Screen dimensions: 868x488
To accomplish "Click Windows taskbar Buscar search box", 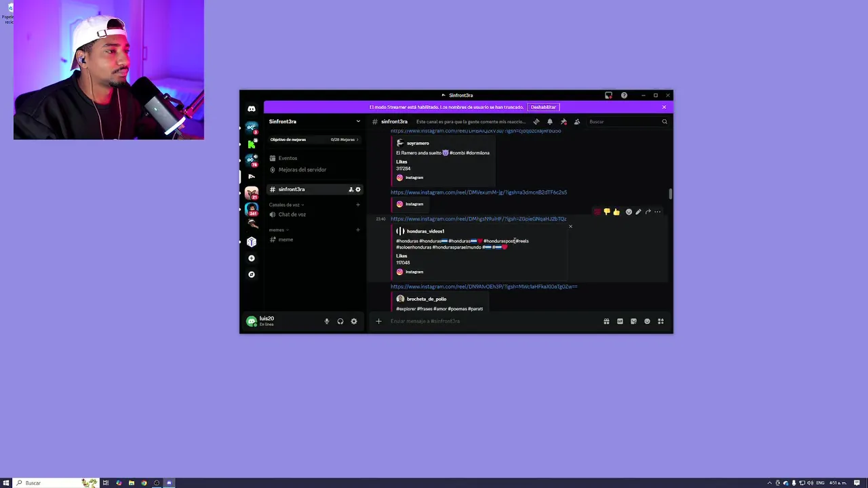I will click(56, 483).
